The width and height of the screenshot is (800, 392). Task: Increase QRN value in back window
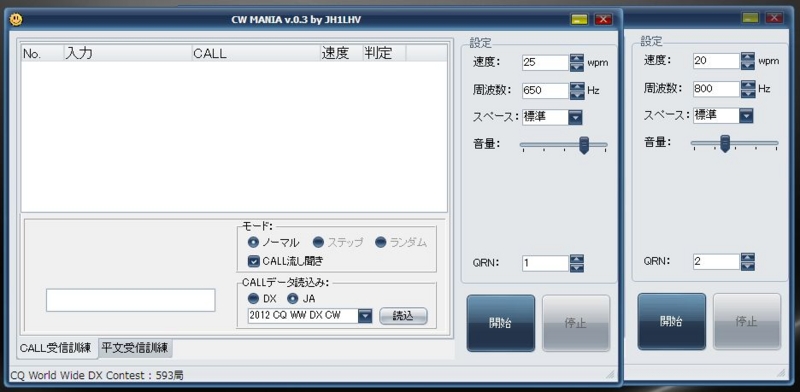748,258
